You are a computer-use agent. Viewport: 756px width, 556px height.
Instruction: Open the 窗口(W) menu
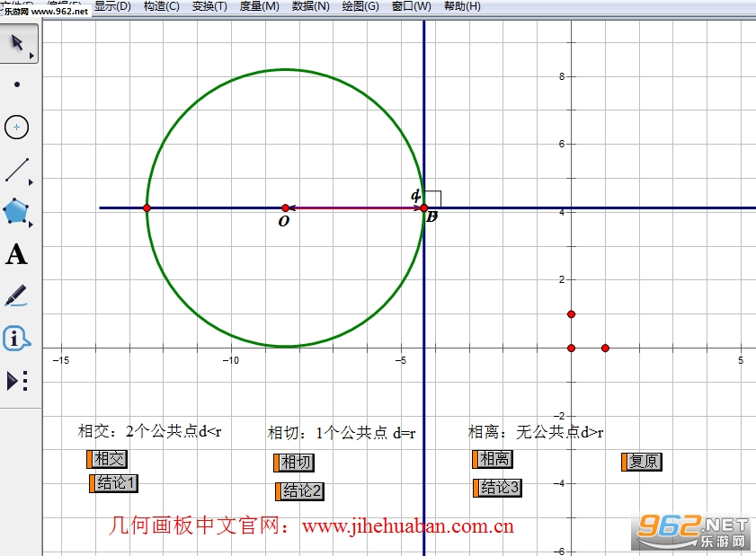[412, 6]
